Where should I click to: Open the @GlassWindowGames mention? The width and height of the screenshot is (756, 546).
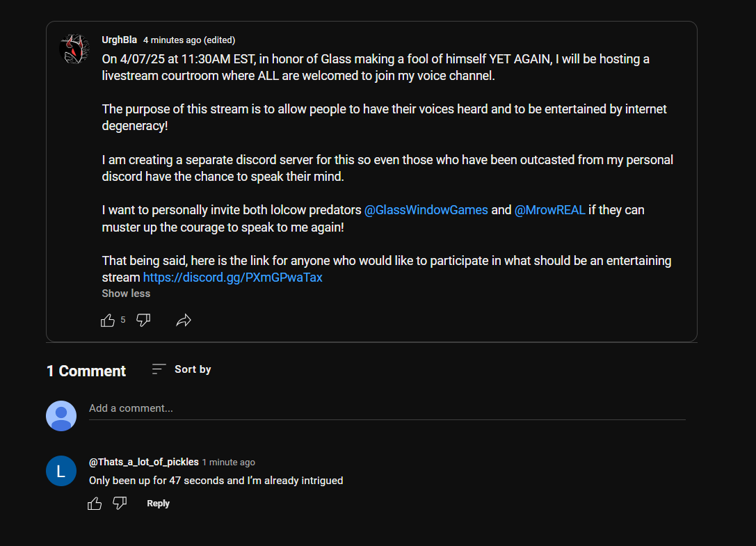426,210
